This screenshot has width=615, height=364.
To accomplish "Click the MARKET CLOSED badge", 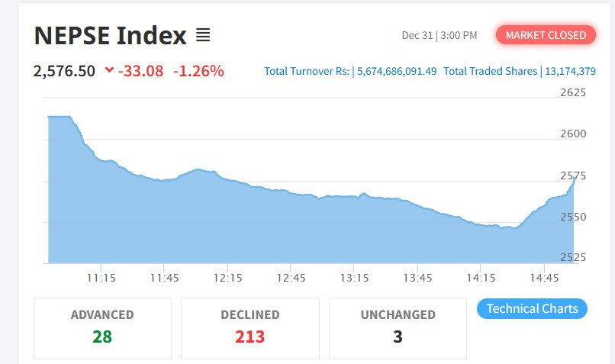I will [x=546, y=35].
